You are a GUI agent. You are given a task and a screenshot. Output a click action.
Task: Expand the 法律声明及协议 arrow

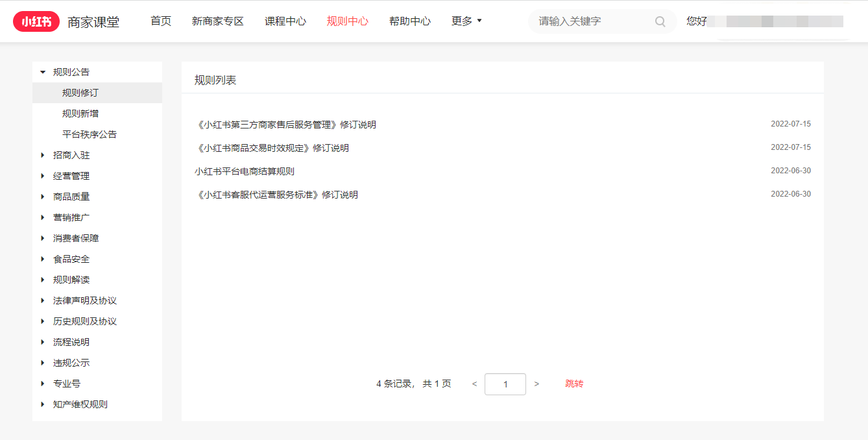click(43, 300)
